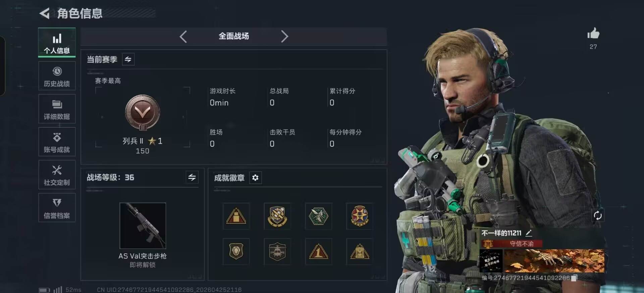Open the 历史战绩 sidebar tab
This screenshot has height=293, width=644.
(x=57, y=76)
